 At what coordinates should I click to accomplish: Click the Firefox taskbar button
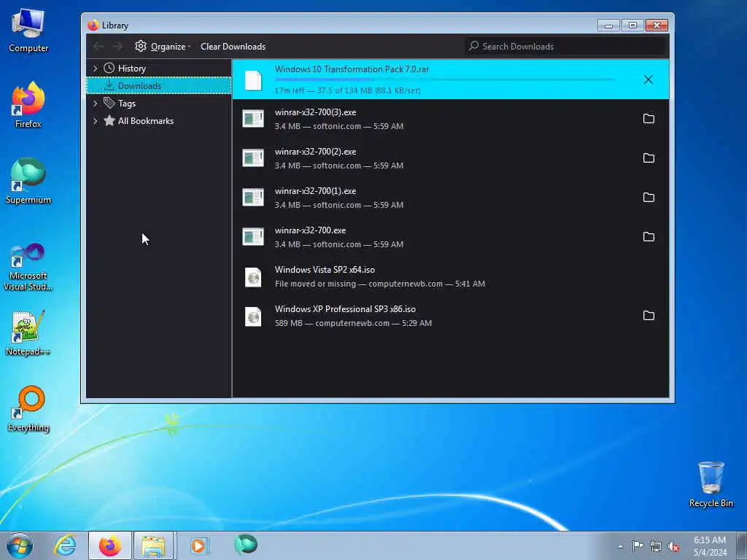pos(110,545)
